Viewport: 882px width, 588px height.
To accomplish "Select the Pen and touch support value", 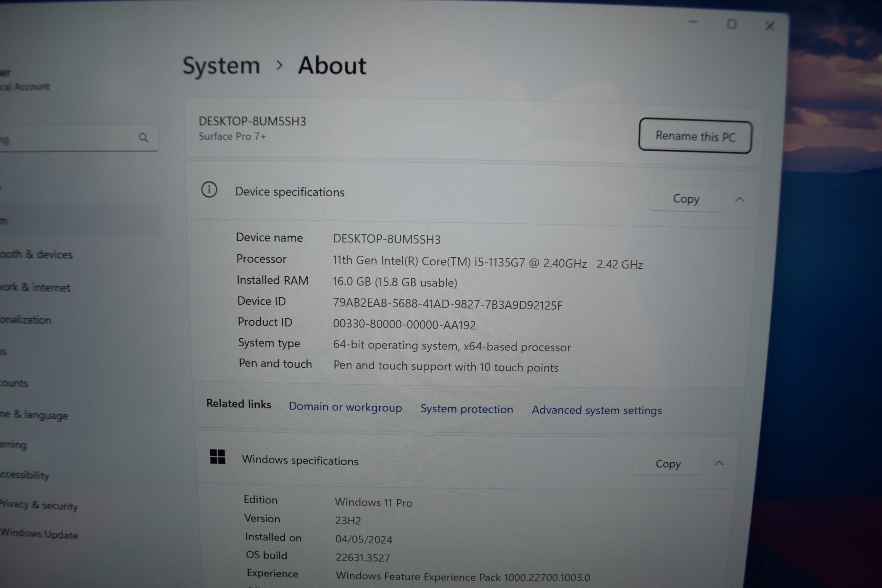I will (x=446, y=366).
